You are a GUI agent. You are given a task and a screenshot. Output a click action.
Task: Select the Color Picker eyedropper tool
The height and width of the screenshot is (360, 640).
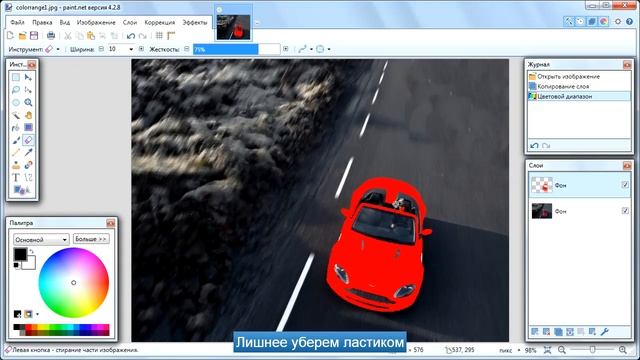(28, 153)
